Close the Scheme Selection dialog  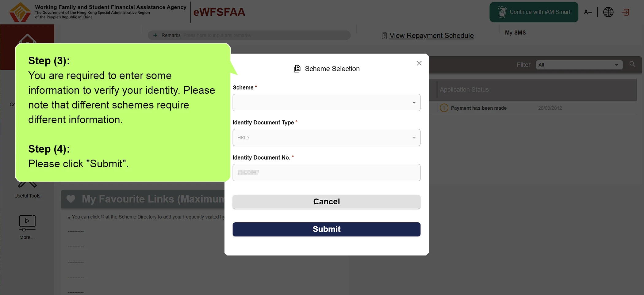pyautogui.click(x=419, y=63)
